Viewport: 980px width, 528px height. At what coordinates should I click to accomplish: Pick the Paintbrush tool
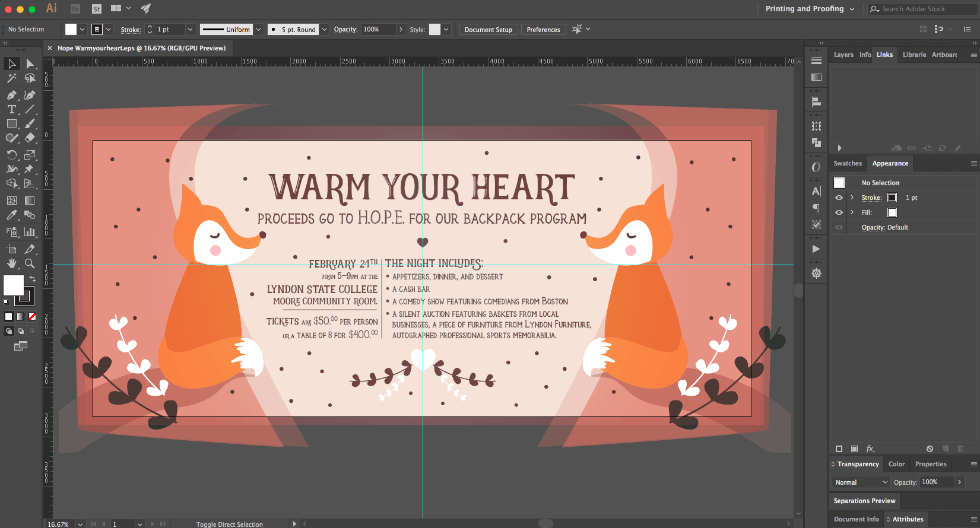tap(30, 123)
